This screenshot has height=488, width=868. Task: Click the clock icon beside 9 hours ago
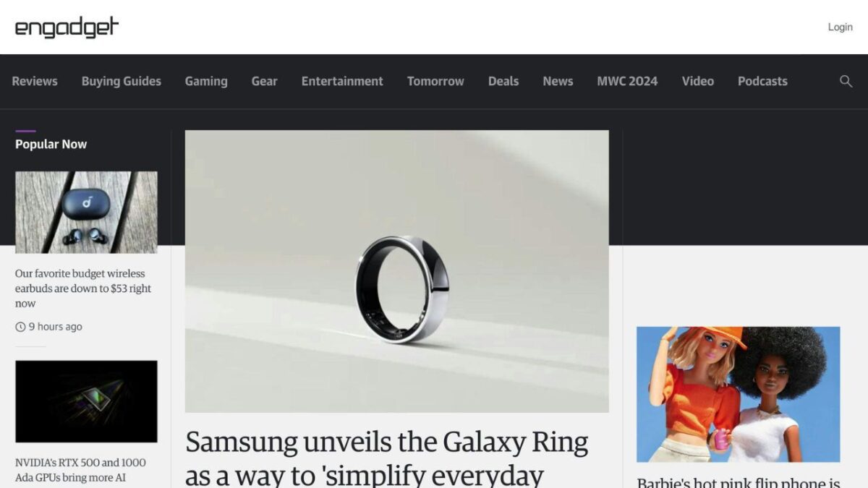coord(20,327)
